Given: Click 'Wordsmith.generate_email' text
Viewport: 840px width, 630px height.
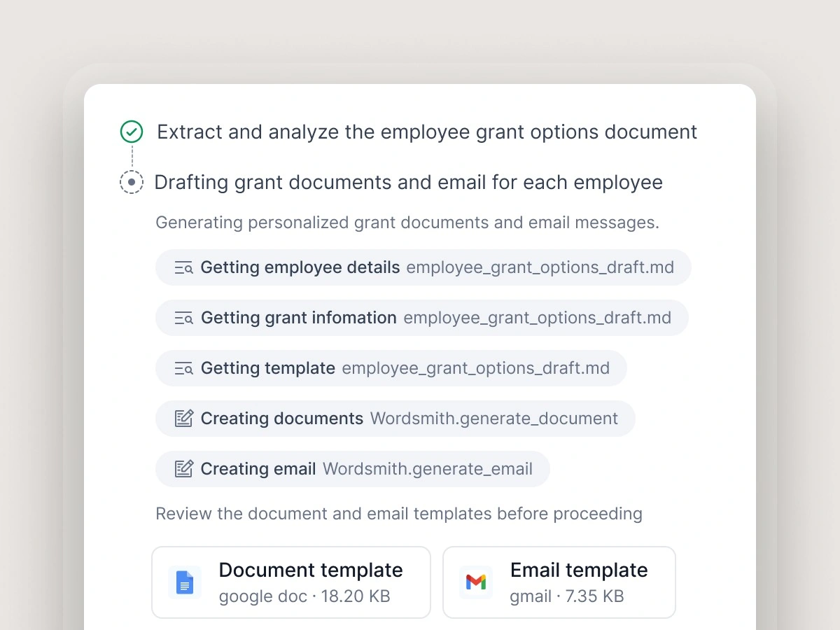Looking at the screenshot, I should 428,469.
